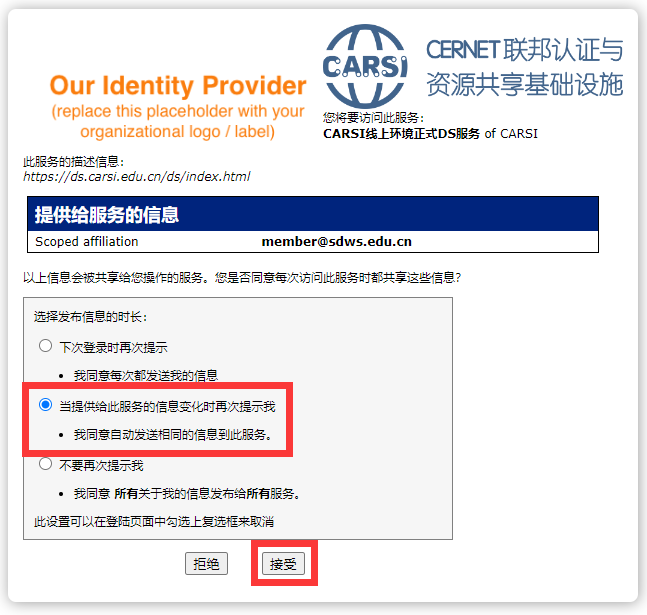Click the CARSI globe logo
647x615 pixels.
[x=365, y=66]
